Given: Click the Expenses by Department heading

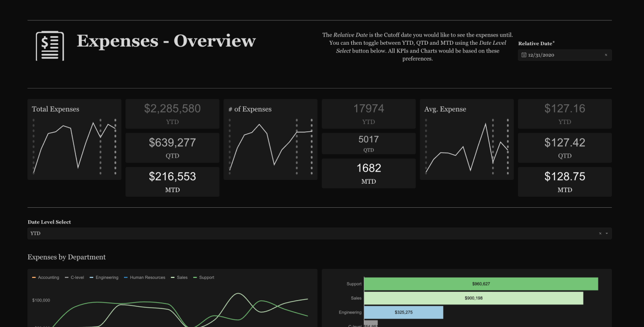Looking at the screenshot, I should click(67, 257).
